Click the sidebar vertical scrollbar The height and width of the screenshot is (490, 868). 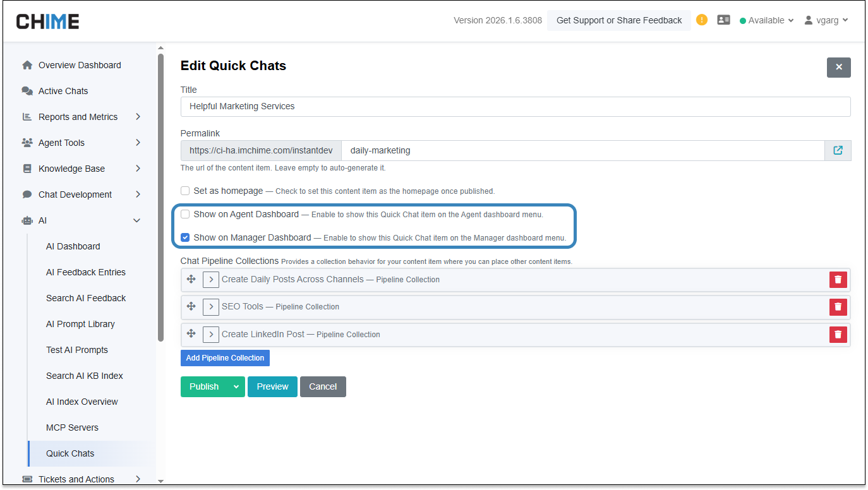pyautogui.click(x=160, y=196)
